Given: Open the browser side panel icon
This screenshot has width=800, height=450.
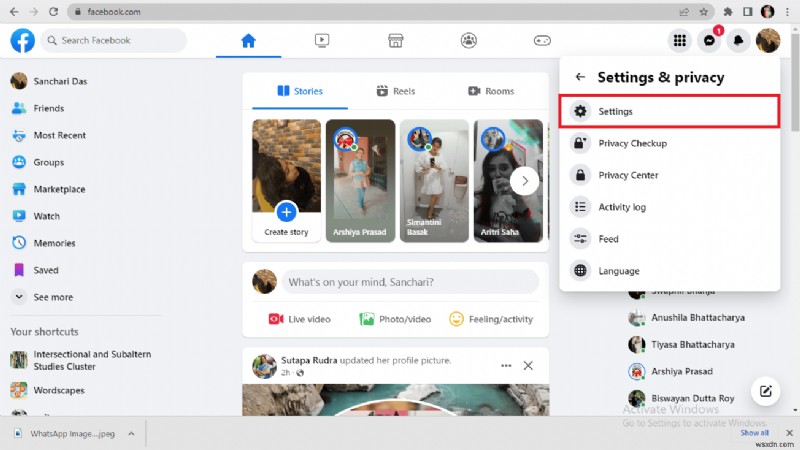Looking at the screenshot, I should pyautogui.click(x=747, y=12).
